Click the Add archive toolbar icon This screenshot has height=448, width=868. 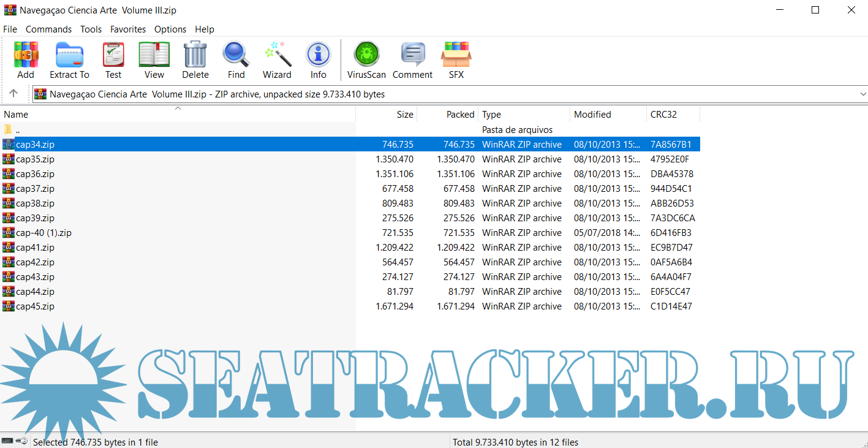point(26,60)
